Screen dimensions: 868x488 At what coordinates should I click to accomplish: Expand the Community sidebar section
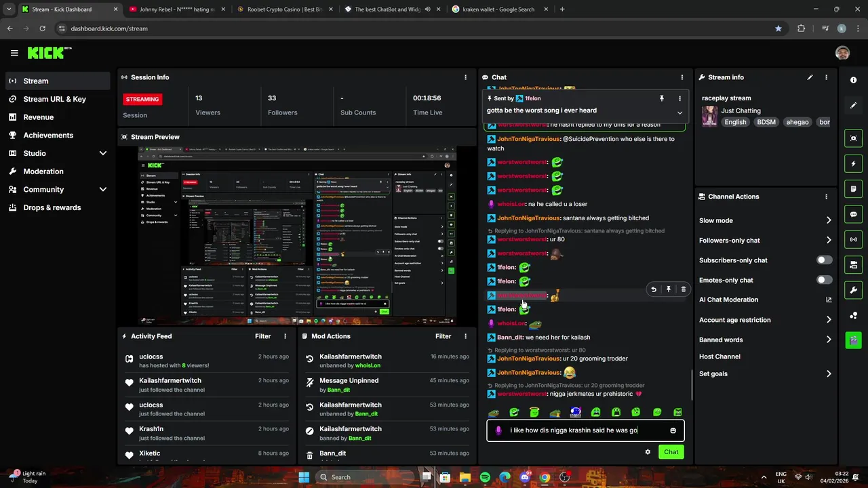[x=102, y=190]
